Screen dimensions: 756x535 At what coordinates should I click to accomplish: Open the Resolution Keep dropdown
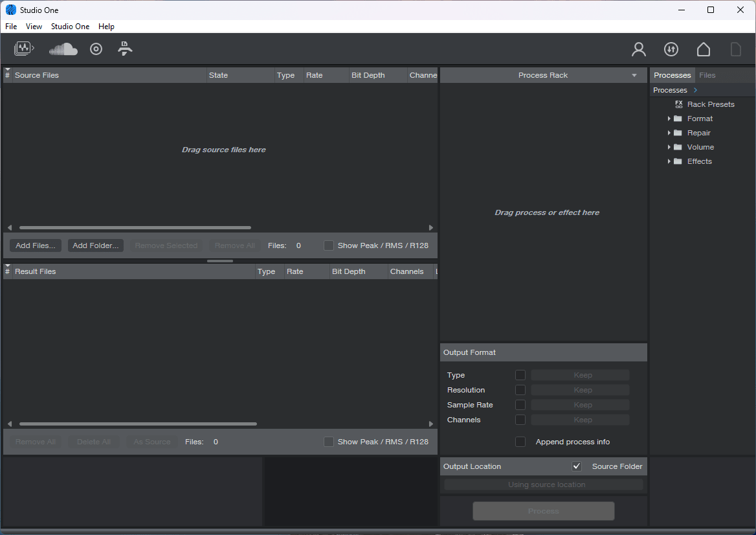[580, 390]
